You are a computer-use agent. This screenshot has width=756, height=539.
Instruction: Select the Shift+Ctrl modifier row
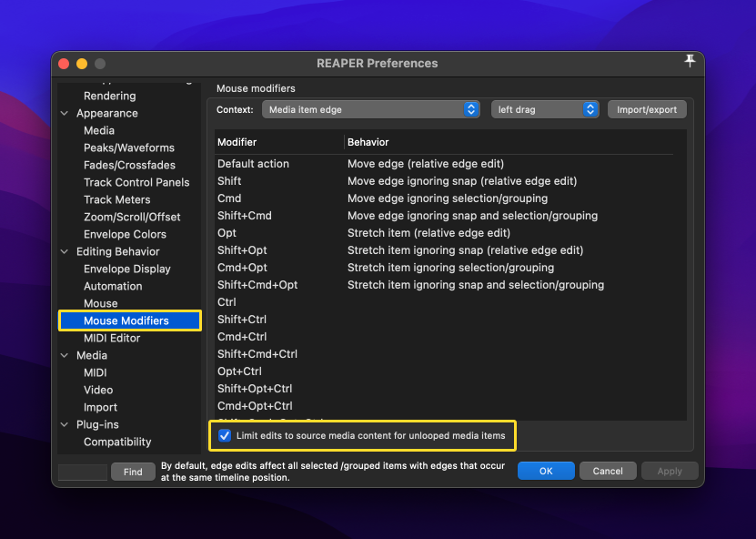pos(444,320)
